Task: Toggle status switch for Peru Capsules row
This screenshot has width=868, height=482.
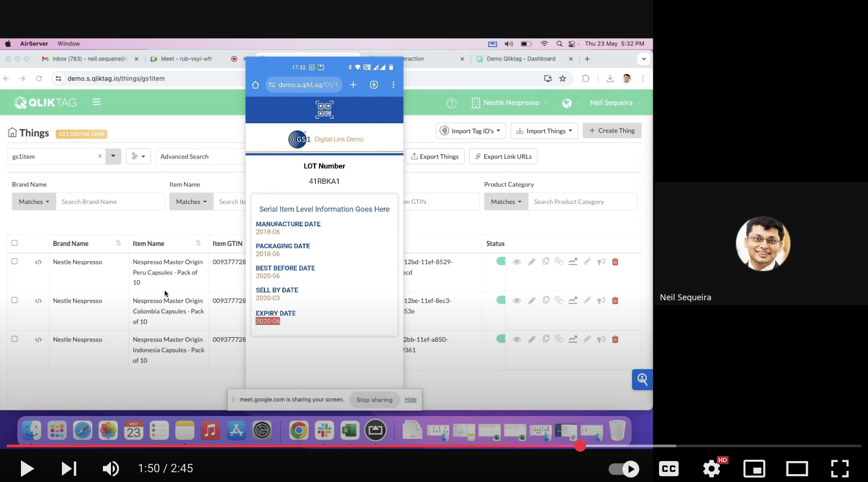Action: pos(501,261)
